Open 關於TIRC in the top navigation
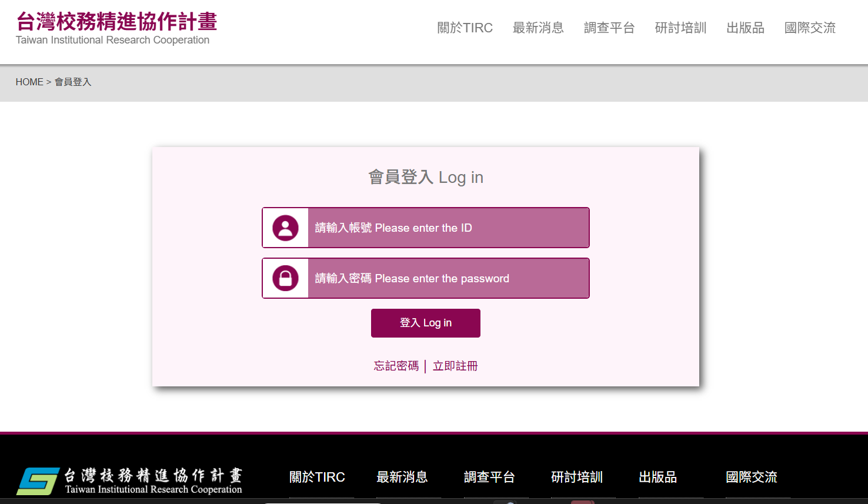Image resolution: width=868 pixels, height=504 pixels. click(x=465, y=28)
